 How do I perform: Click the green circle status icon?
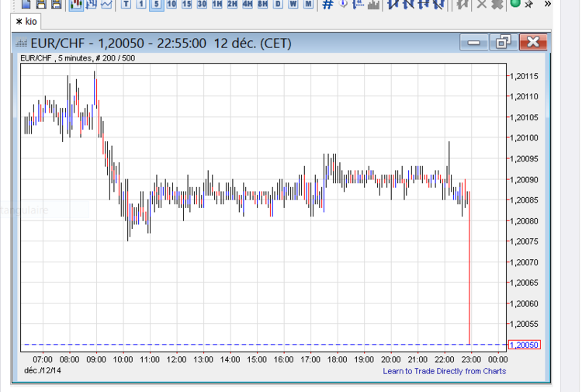(x=515, y=4)
